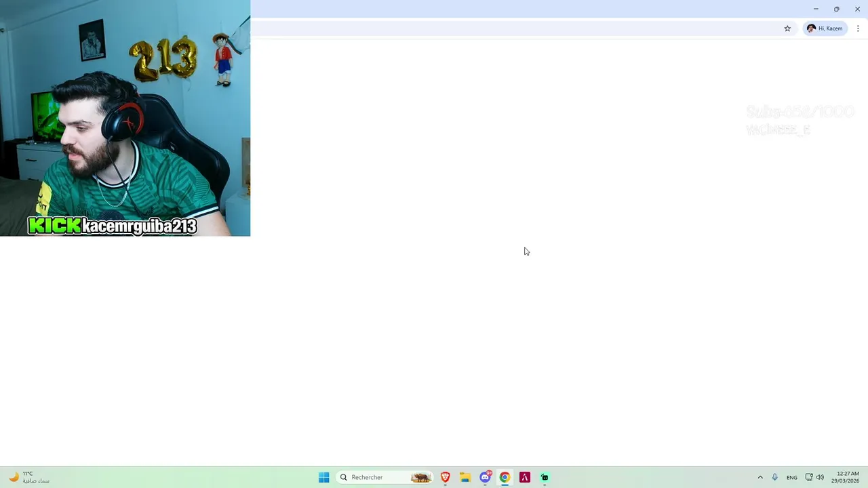The height and width of the screenshot is (488, 868).
Task: Minimize the Chrome window
Action: click(x=816, y=9)
